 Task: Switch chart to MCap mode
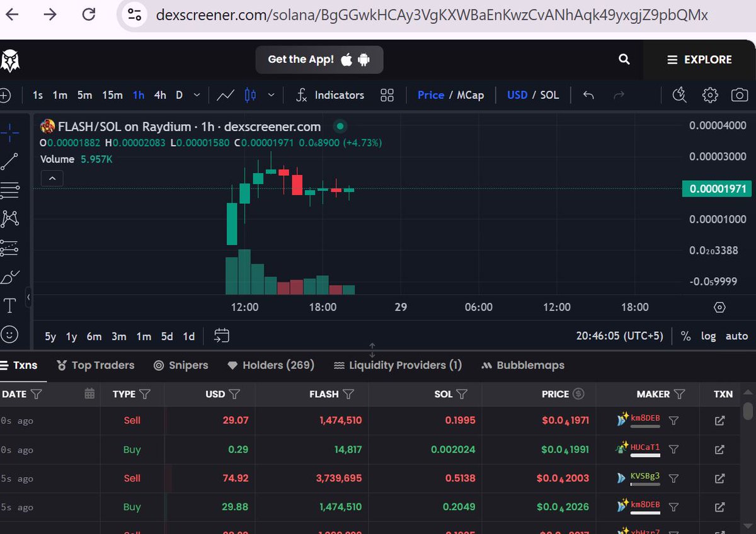(470, 95)
